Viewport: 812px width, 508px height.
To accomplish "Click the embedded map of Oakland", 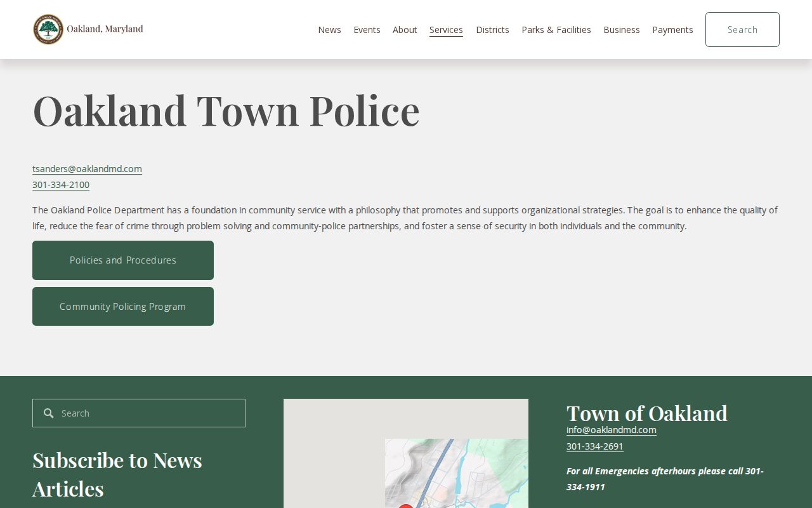I will coord(406,453).
